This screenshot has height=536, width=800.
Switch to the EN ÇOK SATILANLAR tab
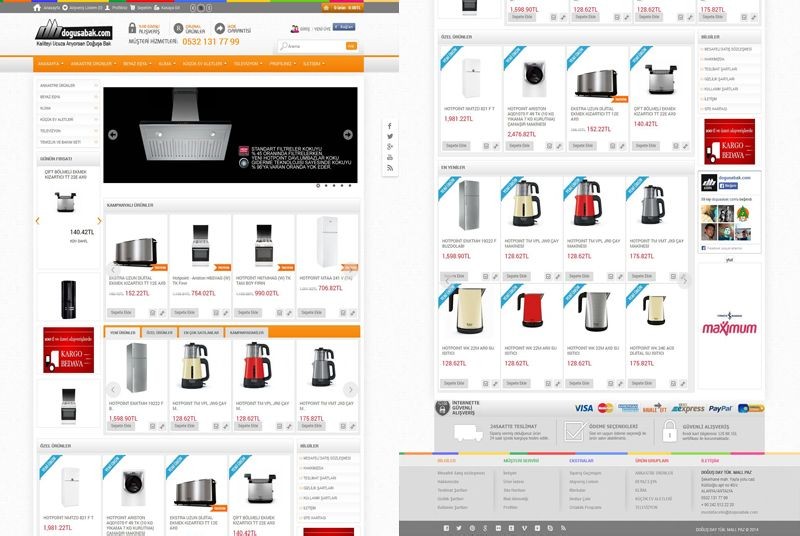pos(201,333)
